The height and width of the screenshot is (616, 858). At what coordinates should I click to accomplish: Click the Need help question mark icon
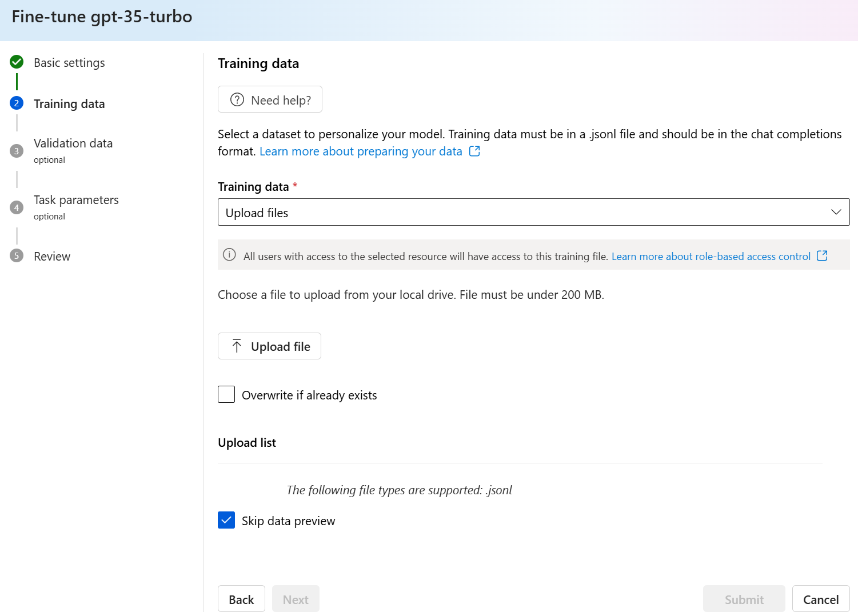(x=237, y=99)
